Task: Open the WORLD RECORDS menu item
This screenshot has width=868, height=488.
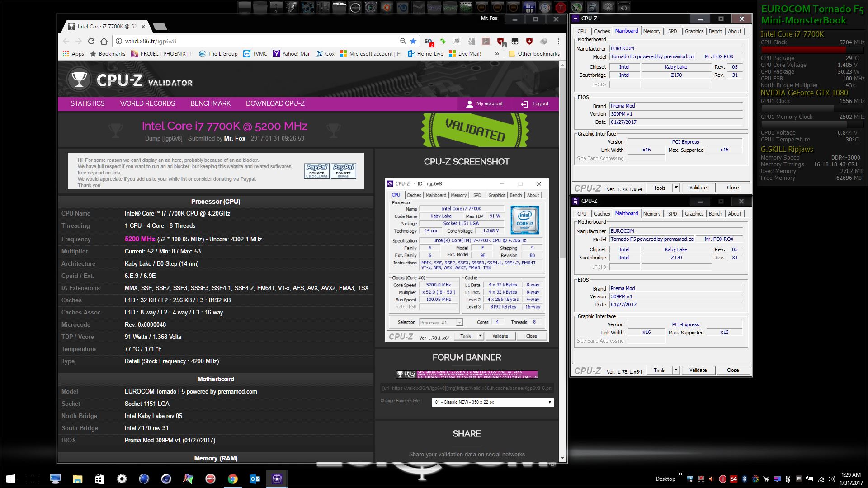Action: point(147,103)
